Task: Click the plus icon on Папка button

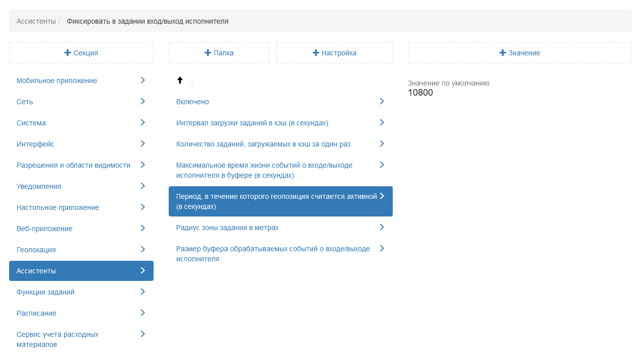Action: point(207,53)
